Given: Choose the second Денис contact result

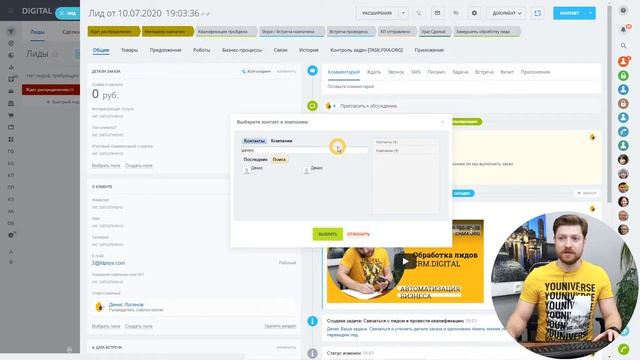Looking at the screenshot, I should (313, 169).
